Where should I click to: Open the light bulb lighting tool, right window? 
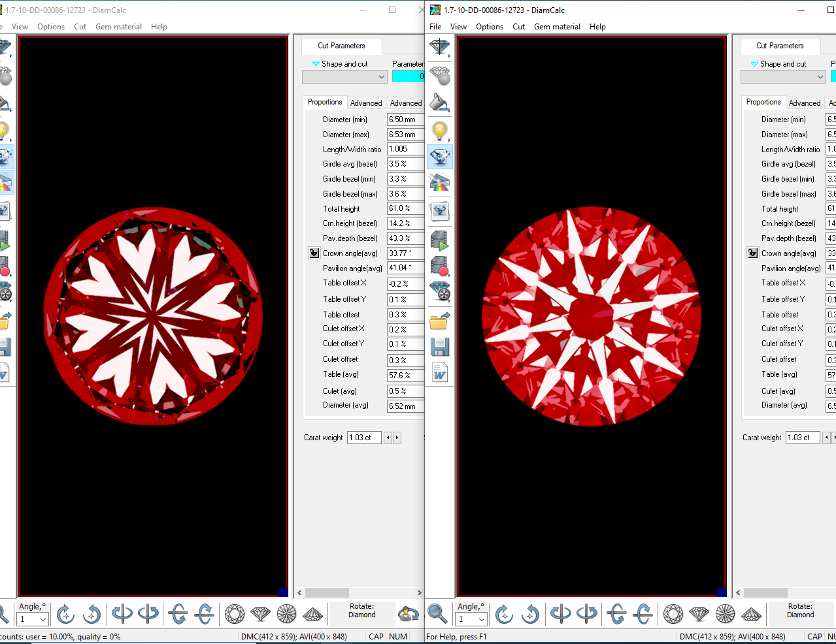[x=439, y=130]
